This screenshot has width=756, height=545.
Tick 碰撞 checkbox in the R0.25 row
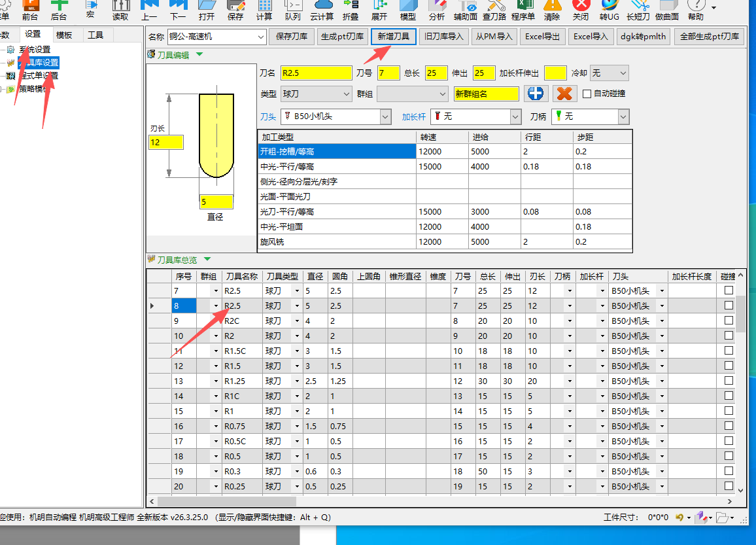pyautogui.click(x=729, y=485)
